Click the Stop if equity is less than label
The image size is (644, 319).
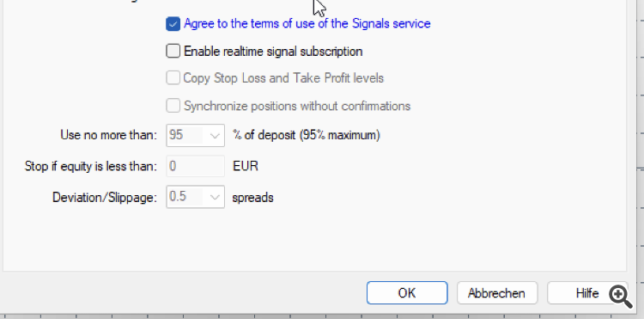click(91, 166)
